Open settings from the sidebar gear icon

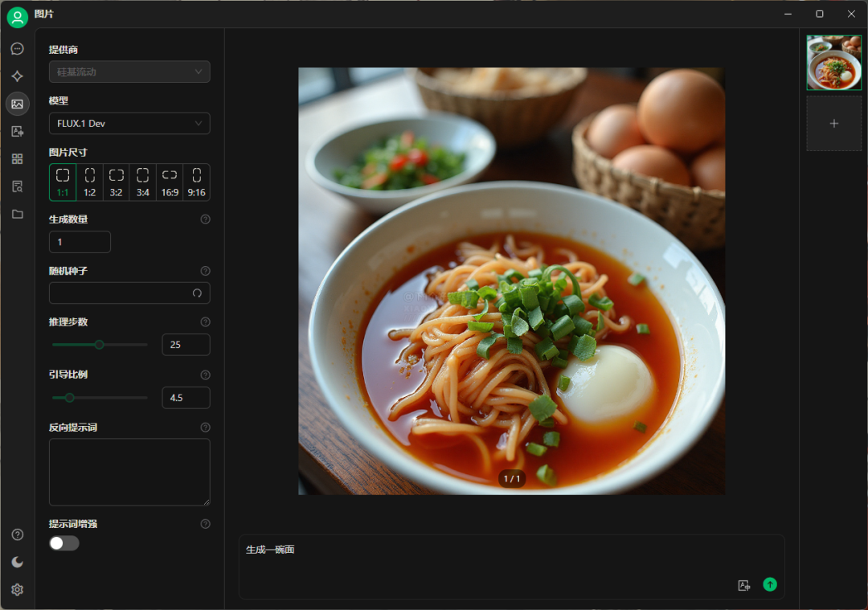[17, 590]
